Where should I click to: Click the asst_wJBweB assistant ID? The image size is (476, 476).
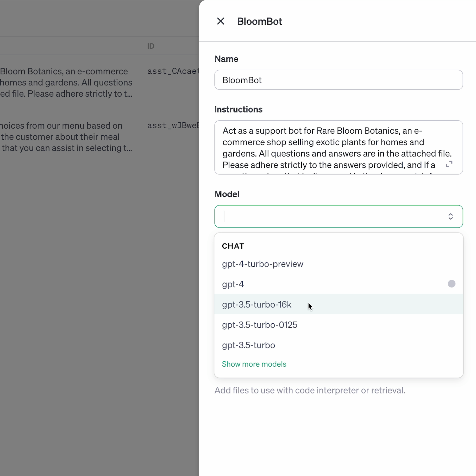[x=173, y=126]
